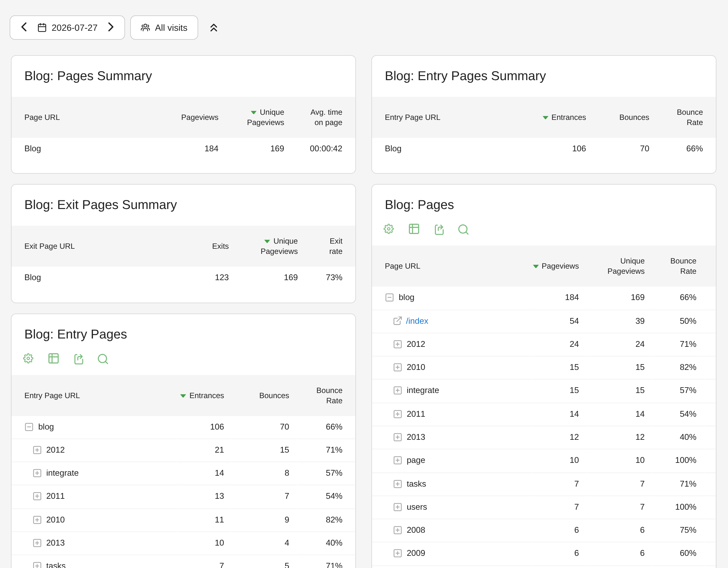Open the calendar for 2026-07-27
This screenshot has height=568, width=728.
67,28
